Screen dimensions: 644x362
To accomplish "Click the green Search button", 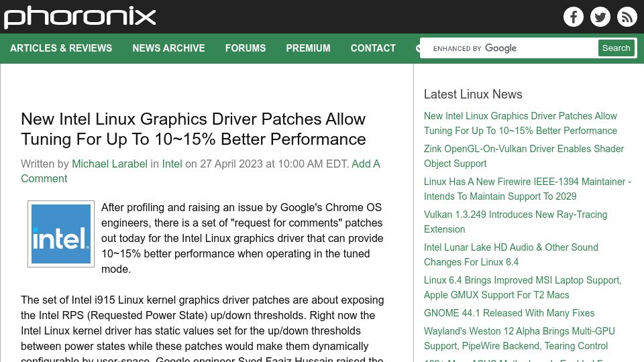I will (x=616, y=48).
